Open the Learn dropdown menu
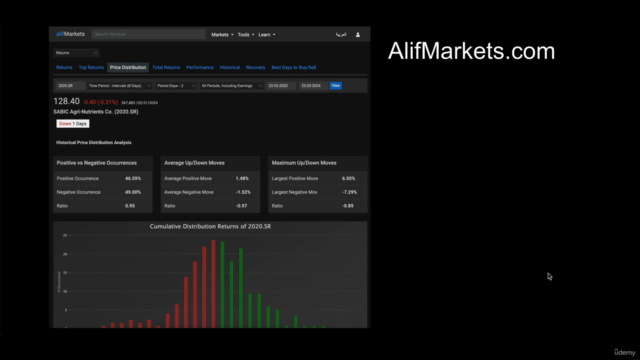 [267, 35]
